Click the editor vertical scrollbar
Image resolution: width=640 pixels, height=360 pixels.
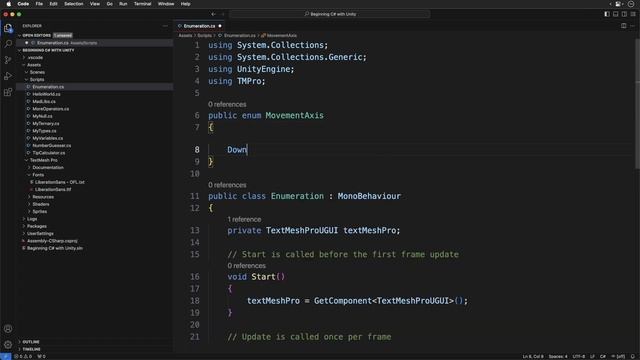pyautogui.click(x=637, y=104)
